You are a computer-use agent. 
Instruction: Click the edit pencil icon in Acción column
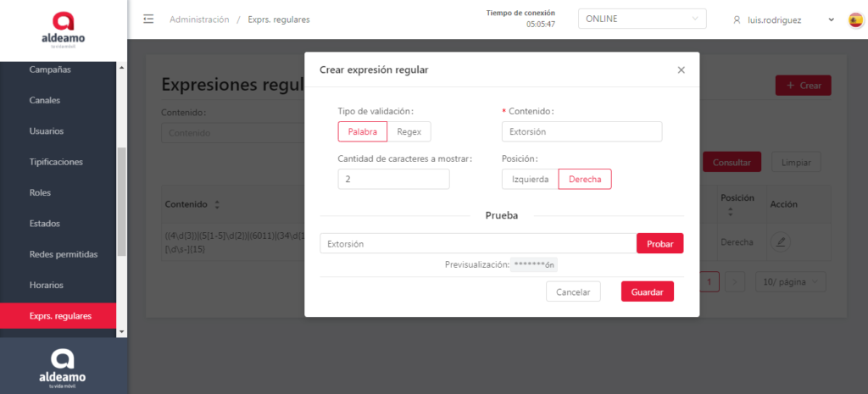[780, 242]
